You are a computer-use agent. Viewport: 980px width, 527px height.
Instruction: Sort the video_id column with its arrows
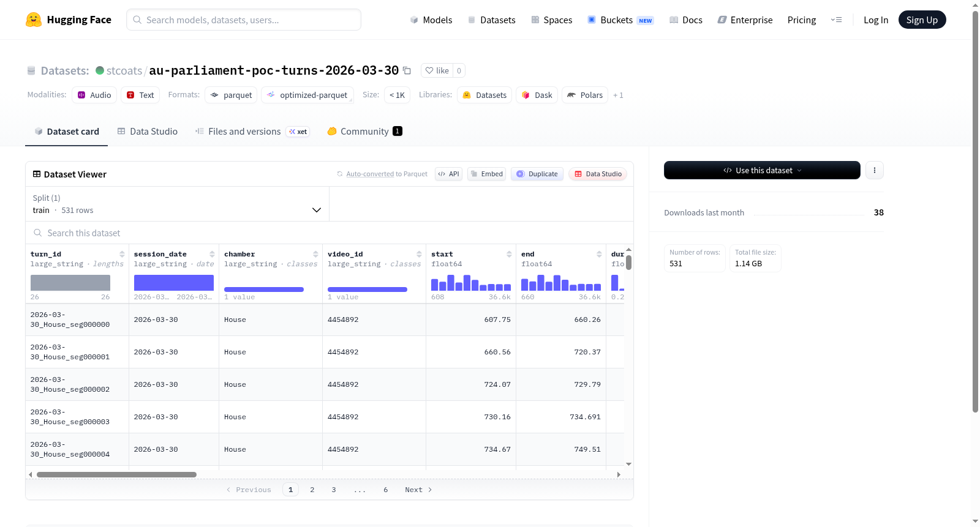[x=419, y=254]
